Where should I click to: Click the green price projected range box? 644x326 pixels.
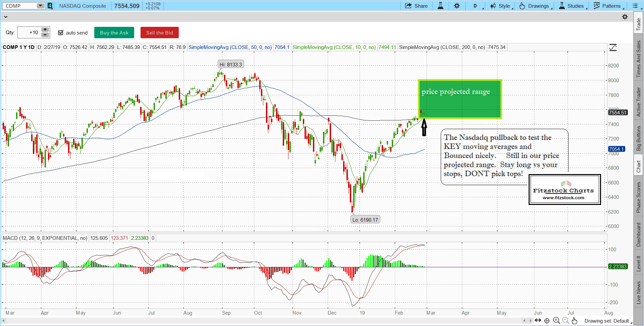(x=460, y=99)
